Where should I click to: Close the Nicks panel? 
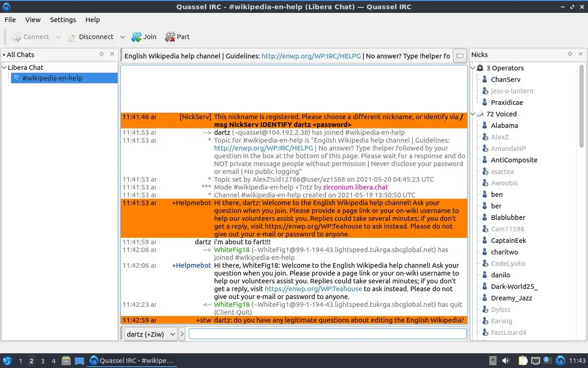point(581,54)
